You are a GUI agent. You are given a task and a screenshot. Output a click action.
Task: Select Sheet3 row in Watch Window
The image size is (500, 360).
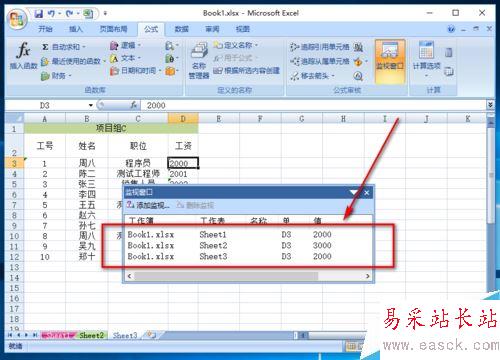point(248,257)
